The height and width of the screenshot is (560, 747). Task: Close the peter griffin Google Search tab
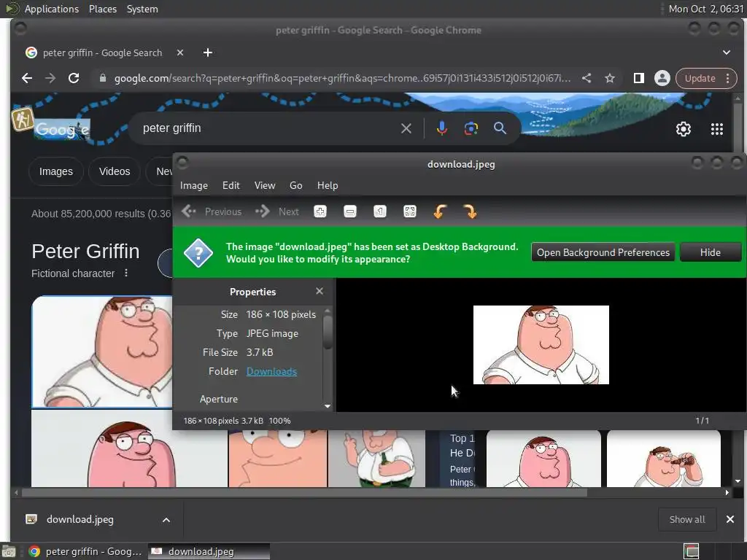pyautogui.click(x=180, y=52)
